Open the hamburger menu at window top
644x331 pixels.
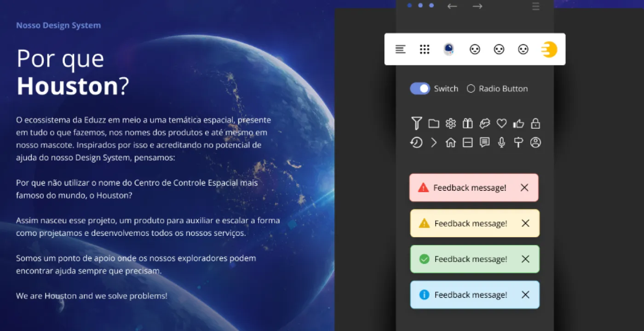pyautogui.click(x=536, y=6)
